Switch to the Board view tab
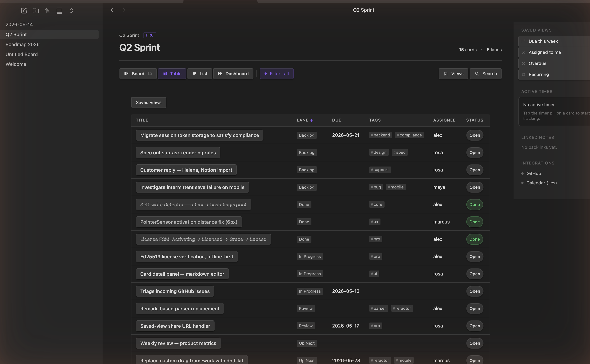590x364 pixels. (138, 74)
